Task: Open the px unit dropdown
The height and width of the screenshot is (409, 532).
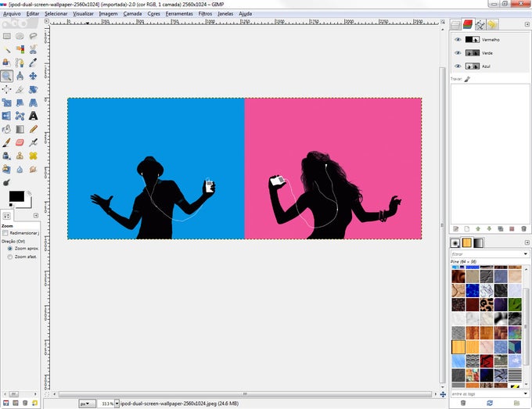Action: pos(87,404)
